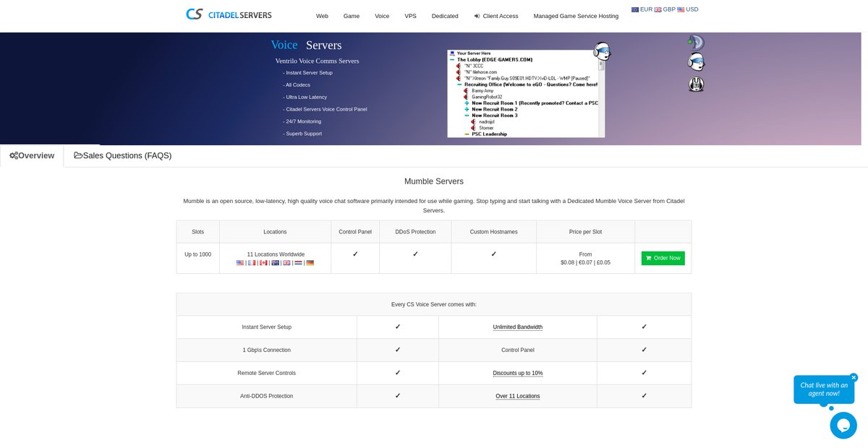Open the Game menu
Screen dimensions: 868x448
(352, 16)
